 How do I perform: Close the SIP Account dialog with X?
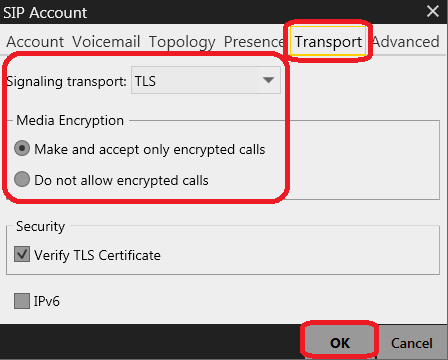coord(433,11)
